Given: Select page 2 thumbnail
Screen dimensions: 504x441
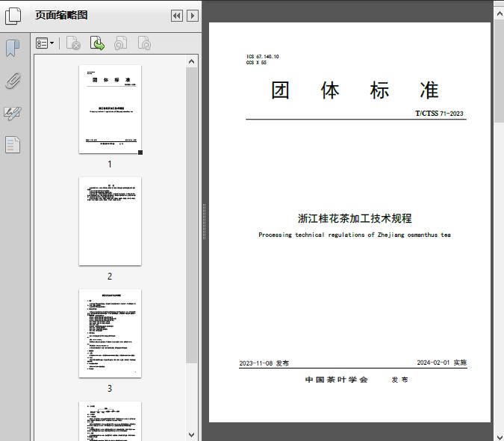Looking at the screenshot, I should 110,221.
